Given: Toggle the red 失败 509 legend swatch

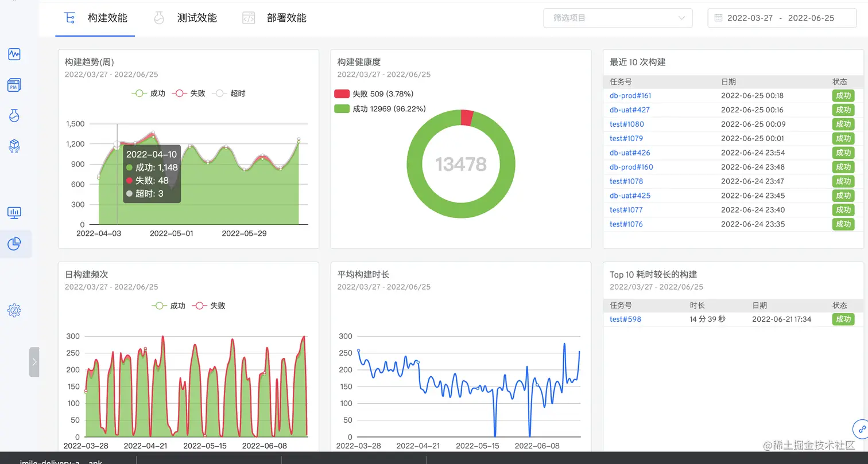Looking at the screenshot, I should pos(342,93).
